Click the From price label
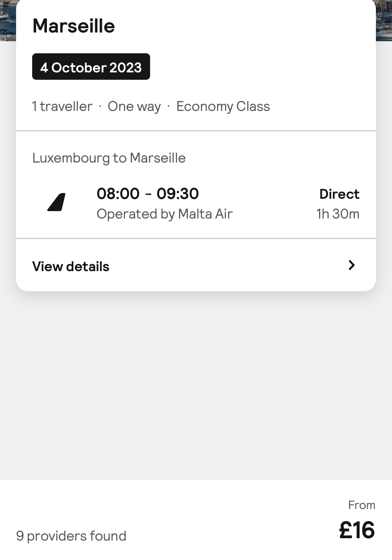 click(362, 505)
